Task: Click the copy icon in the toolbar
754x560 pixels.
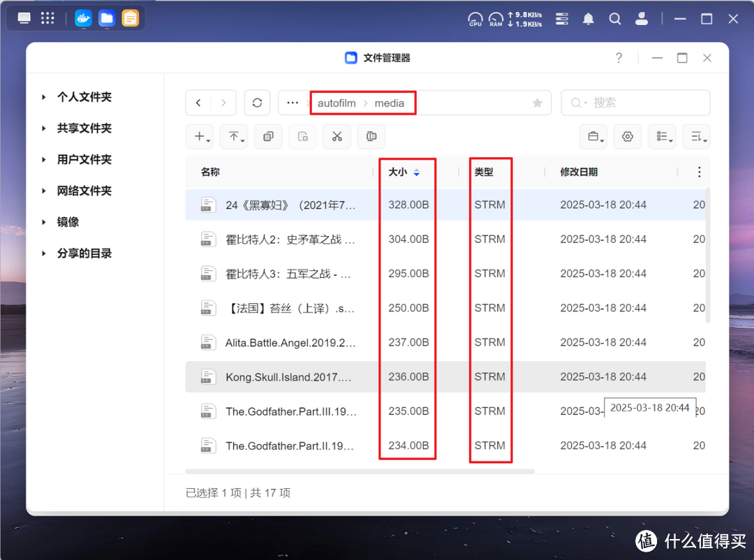Action: pyautogui.click(x=268, y=136)
